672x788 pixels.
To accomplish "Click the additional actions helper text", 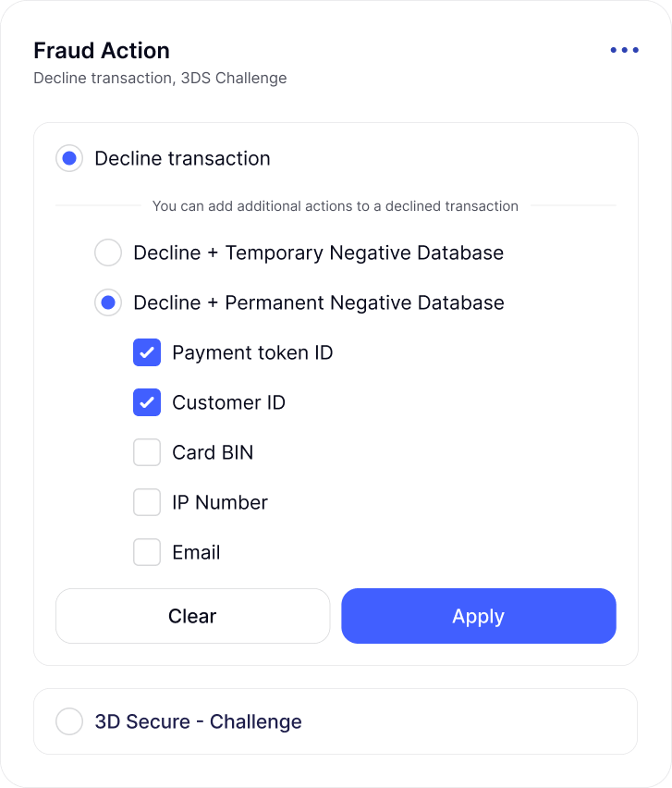I will click(x=336, y=206).
